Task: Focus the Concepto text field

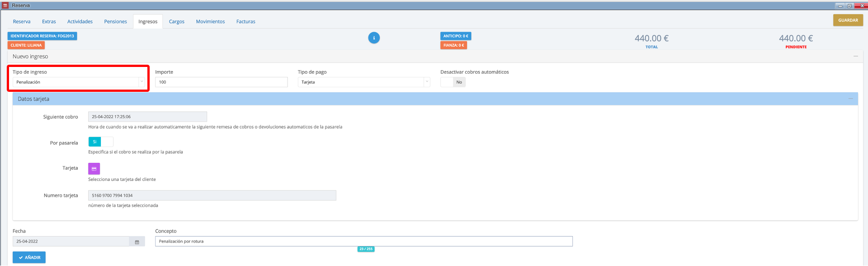Action: pyautogui.click(x=363, y=242)
